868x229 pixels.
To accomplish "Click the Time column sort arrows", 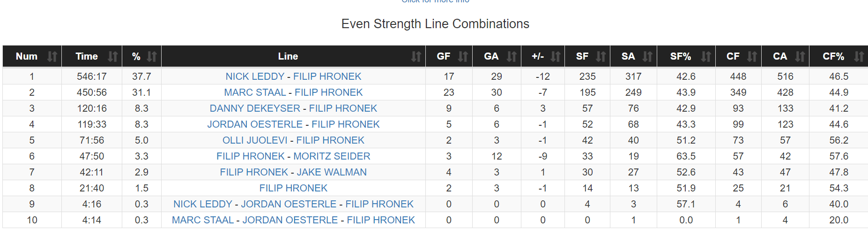I will [x=112, y=57].
